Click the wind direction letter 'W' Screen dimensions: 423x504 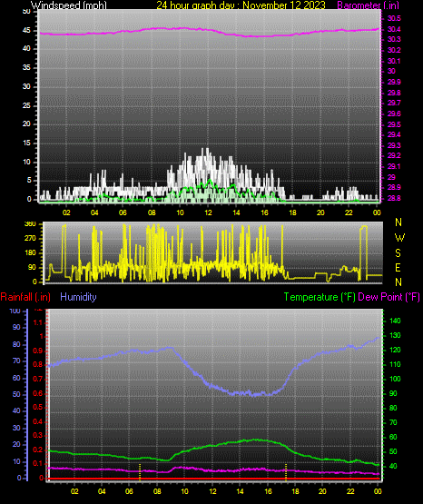(x=399, y=238)
